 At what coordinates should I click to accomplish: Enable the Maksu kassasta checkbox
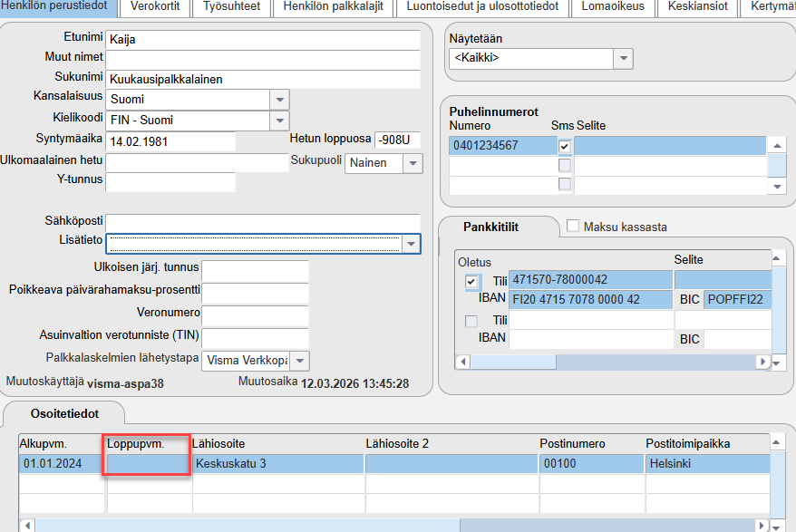coord(573,226)
